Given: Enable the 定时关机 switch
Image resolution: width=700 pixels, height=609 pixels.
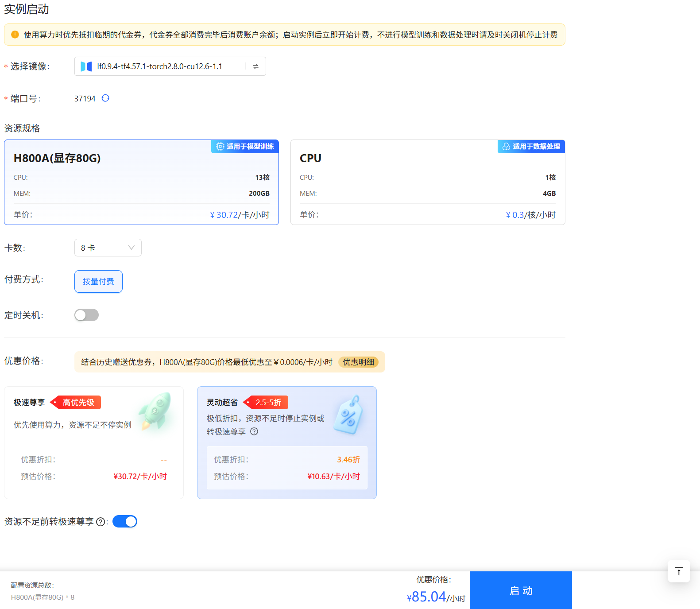Looking at the screenshot, I should click(86, 315).
